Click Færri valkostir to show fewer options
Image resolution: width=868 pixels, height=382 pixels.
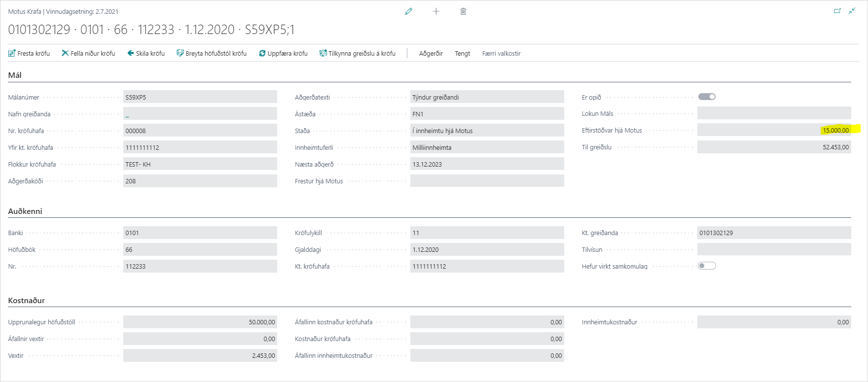(501, 53)
